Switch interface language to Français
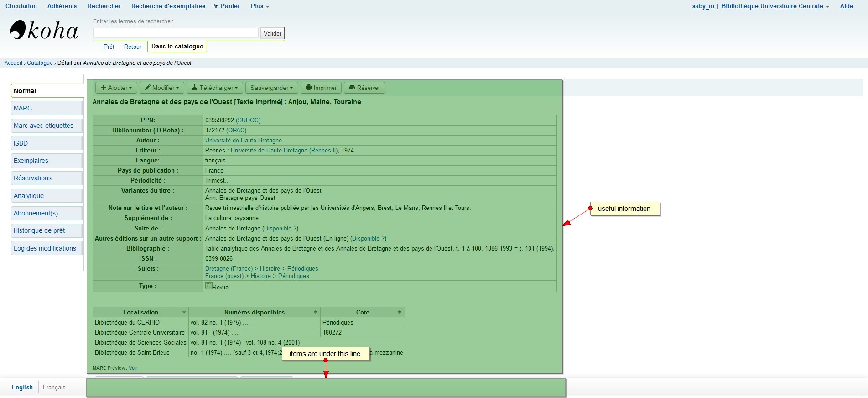This screenshot has height=398, width=868. coord(54,387)
